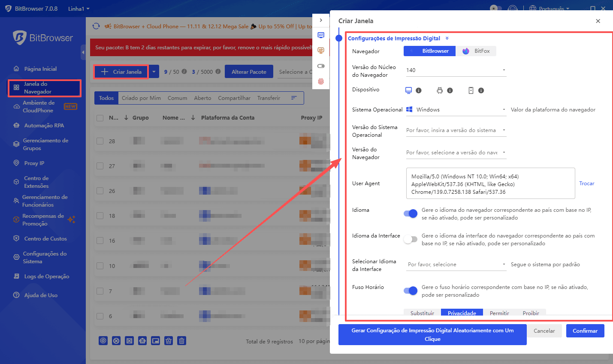Viewport: 613px width, 364px height.
Task: Disable the Idioma toggle switch
Action: [411, 214]
